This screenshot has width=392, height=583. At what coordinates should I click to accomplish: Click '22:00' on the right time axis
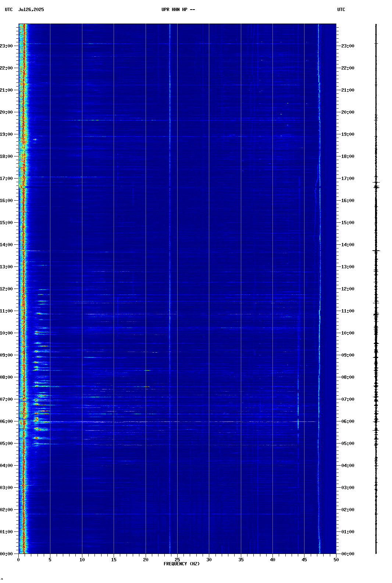(348, 68)
